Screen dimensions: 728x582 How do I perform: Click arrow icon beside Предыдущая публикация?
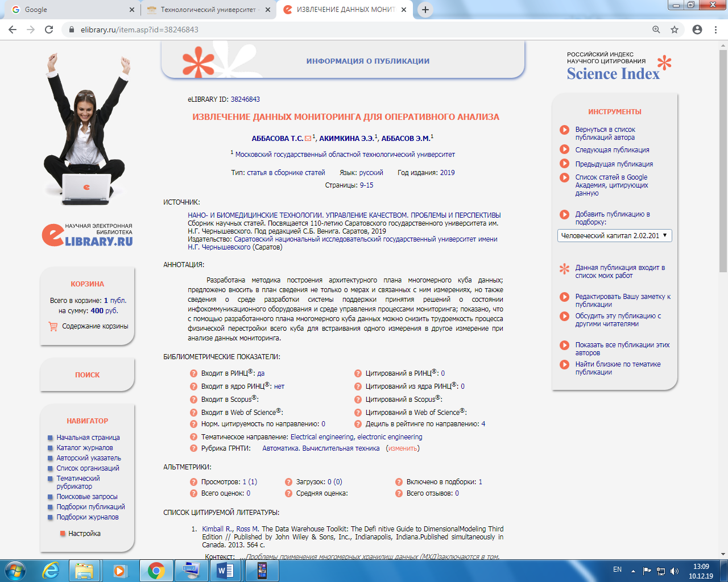(x=564, y=164)
